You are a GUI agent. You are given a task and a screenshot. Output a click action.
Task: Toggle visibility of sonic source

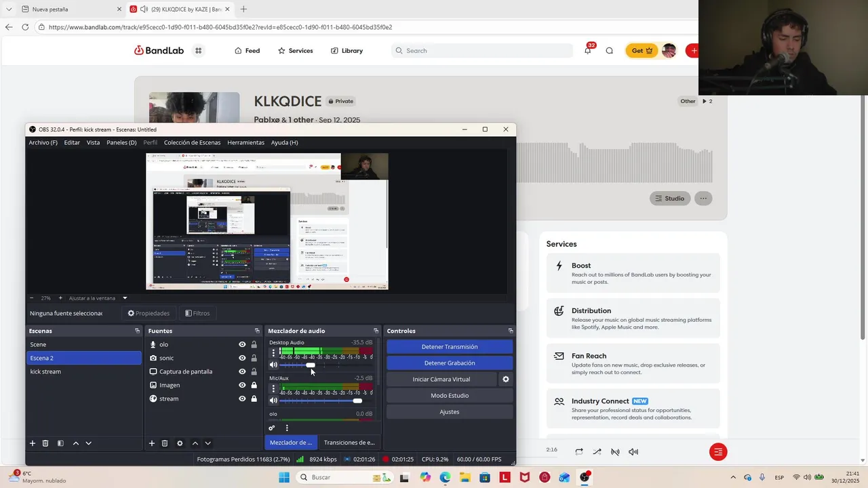pyautogui.click(x=242, y=358)
